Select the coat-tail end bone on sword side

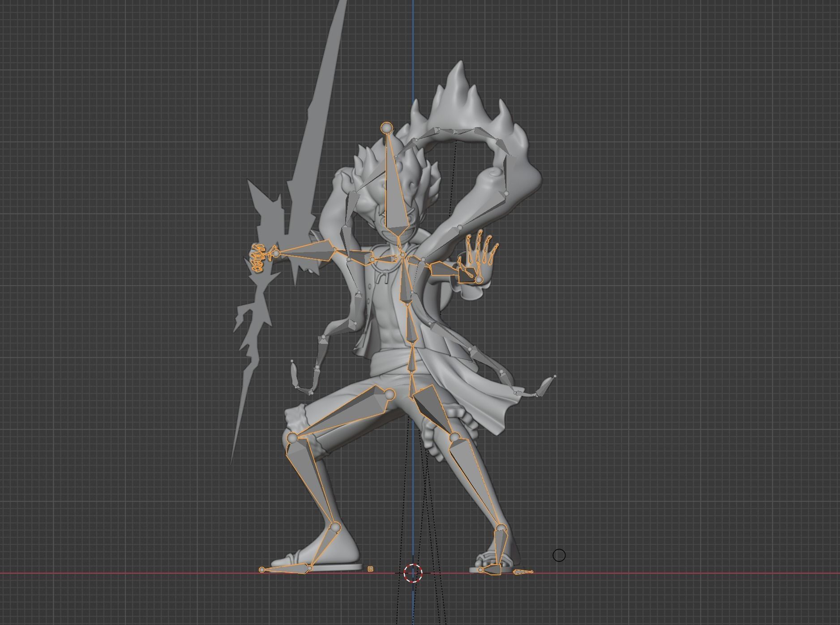[294, 375]
